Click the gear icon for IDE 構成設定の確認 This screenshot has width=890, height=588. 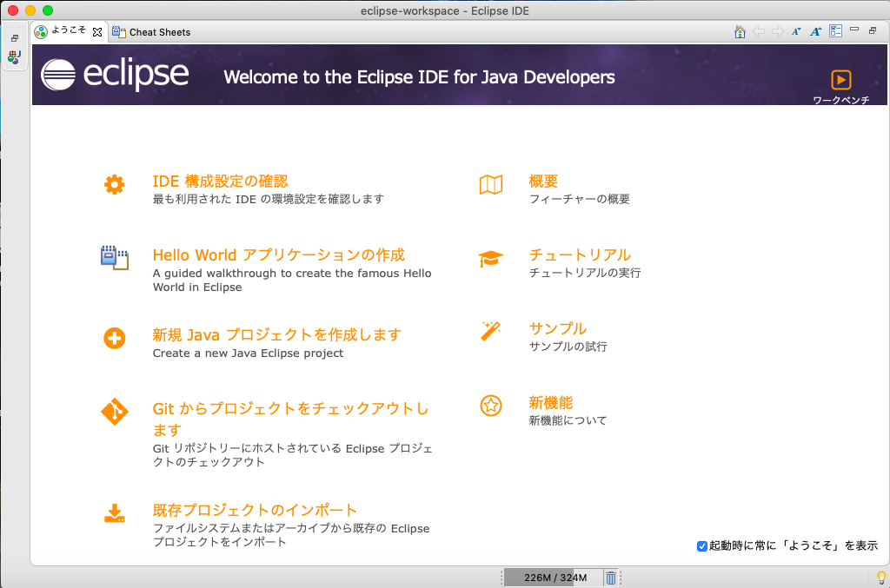click(x=115, y=185)
